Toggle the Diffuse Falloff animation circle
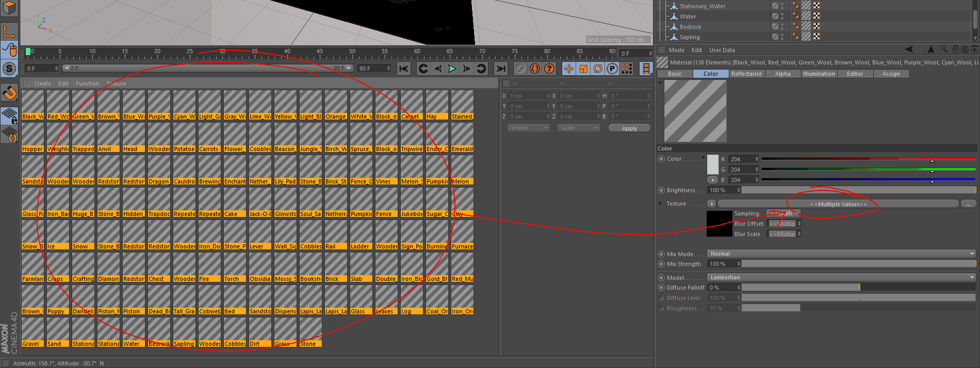The image size is (980, 368). click(661, 288)
